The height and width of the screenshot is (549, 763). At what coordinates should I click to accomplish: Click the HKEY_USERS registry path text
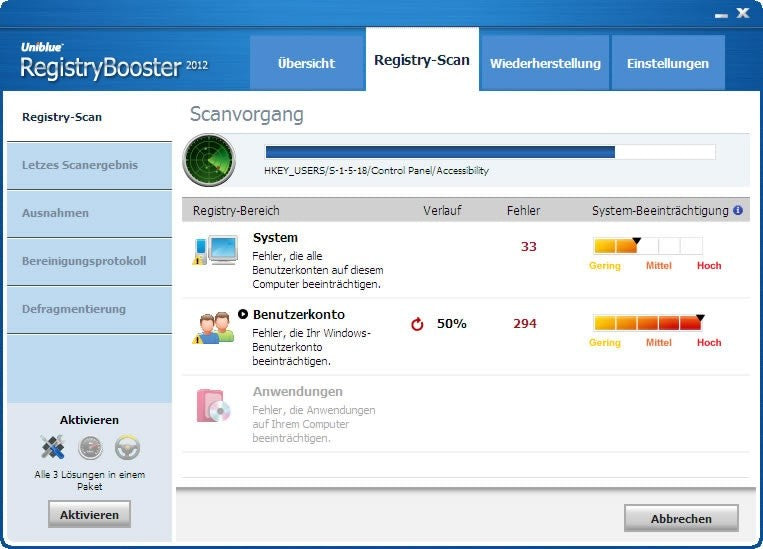[376, 171]
